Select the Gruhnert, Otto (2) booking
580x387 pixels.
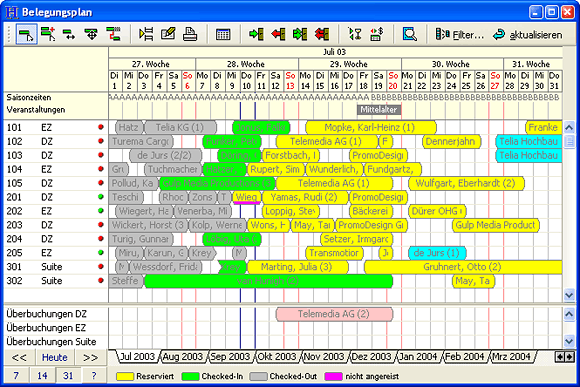463,267
